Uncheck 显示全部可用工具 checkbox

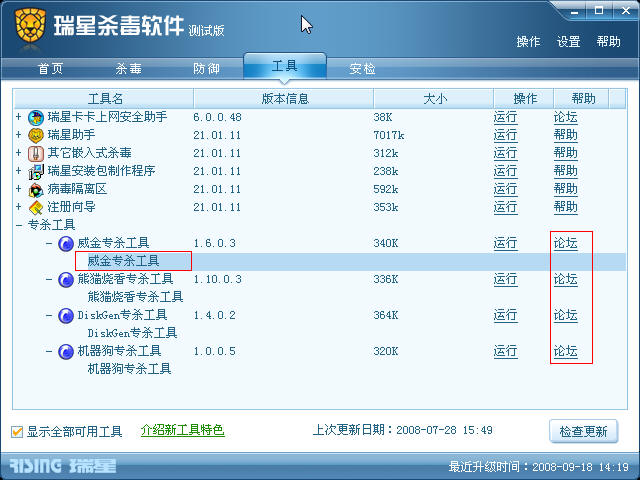click(x=17, y=431)
